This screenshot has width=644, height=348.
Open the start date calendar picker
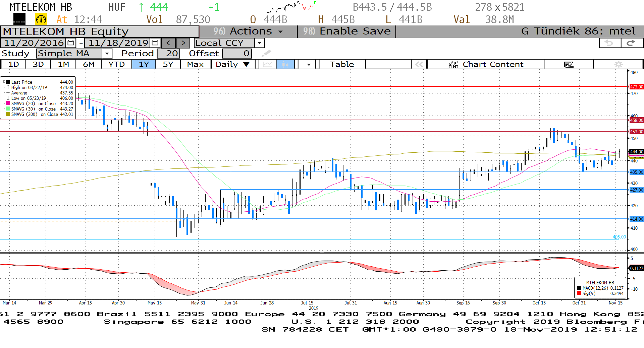pyautogui.click(x=71, y=43)
